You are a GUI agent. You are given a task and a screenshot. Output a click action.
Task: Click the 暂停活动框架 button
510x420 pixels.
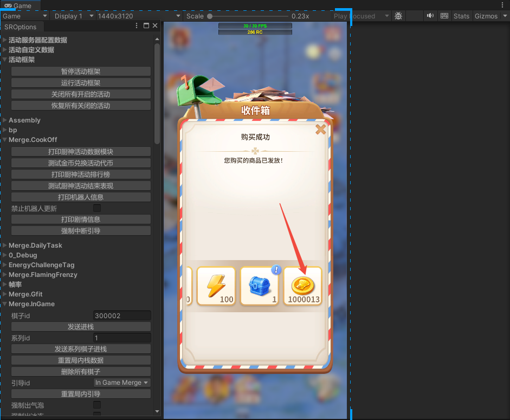click(x=81, y=72)
